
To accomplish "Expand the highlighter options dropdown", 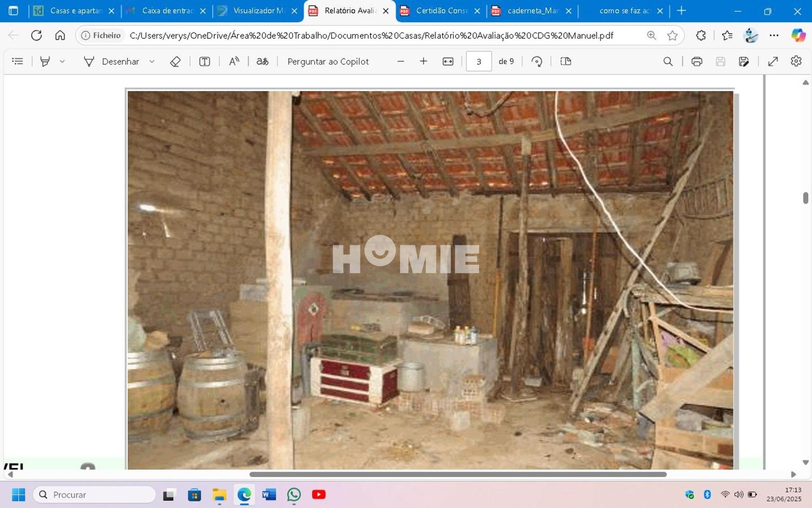I will (62, 61).
